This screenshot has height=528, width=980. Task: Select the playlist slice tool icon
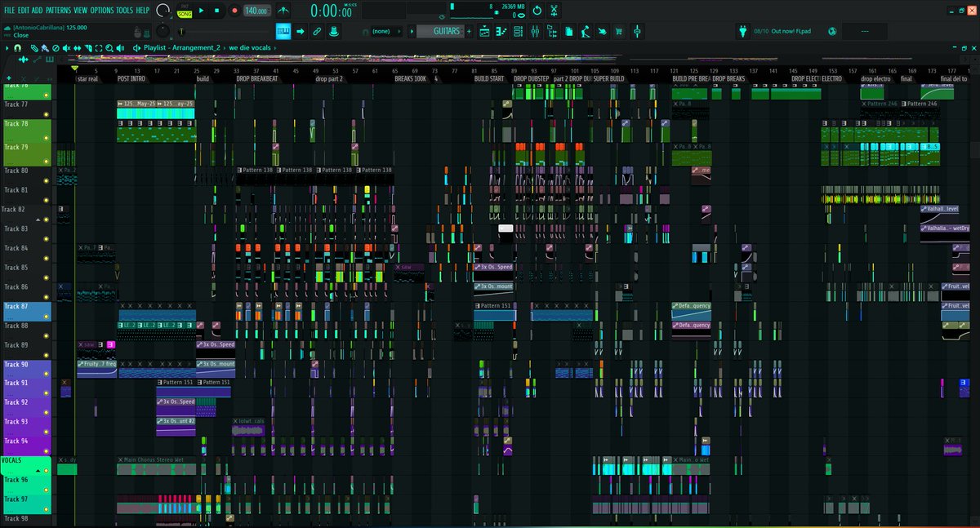88,48
